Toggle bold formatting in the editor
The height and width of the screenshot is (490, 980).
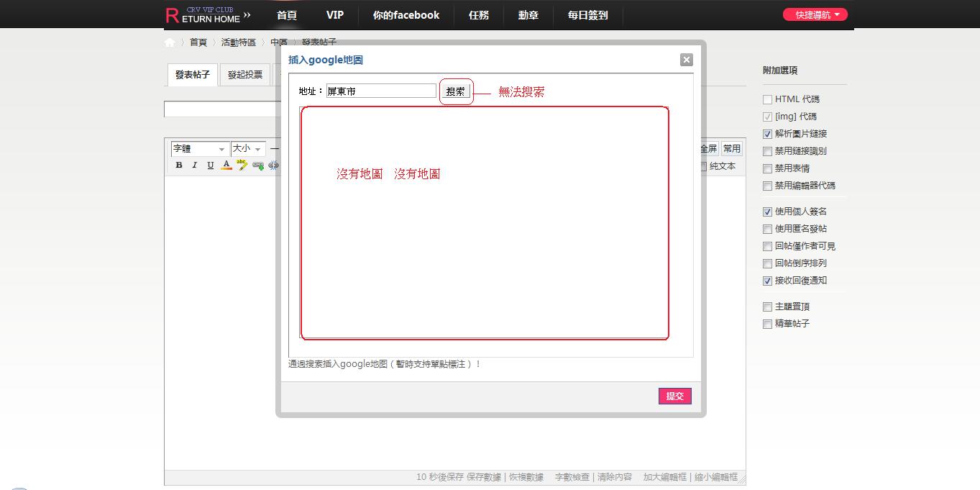(x=178, y=165)
